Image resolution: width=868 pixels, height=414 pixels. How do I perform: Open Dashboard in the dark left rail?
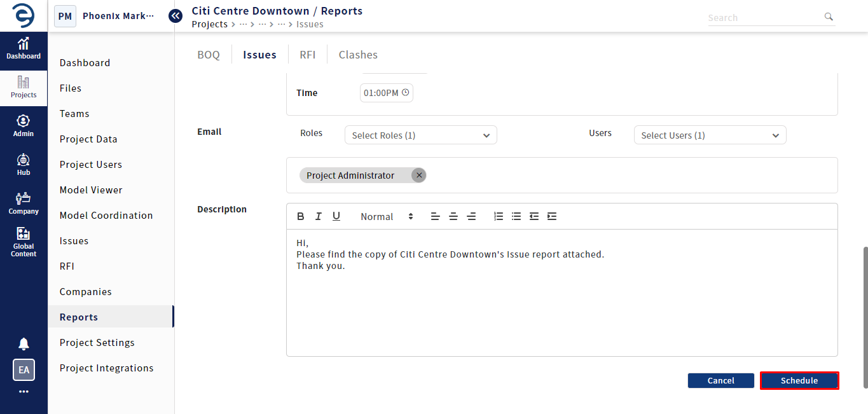click(24, 48)
